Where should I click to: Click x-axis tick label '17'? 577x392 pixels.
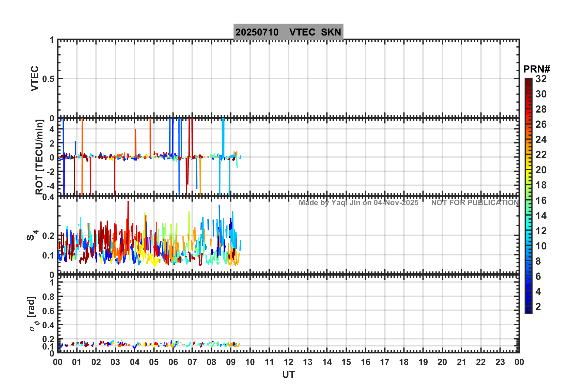pyautogui.click(x=385, y=362)
